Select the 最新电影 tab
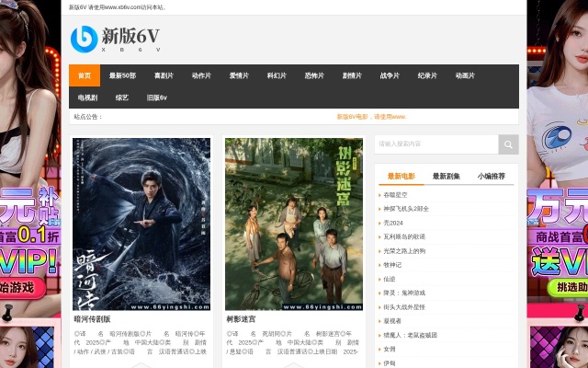This screenshot has width=588, height=368. (401, 176)
